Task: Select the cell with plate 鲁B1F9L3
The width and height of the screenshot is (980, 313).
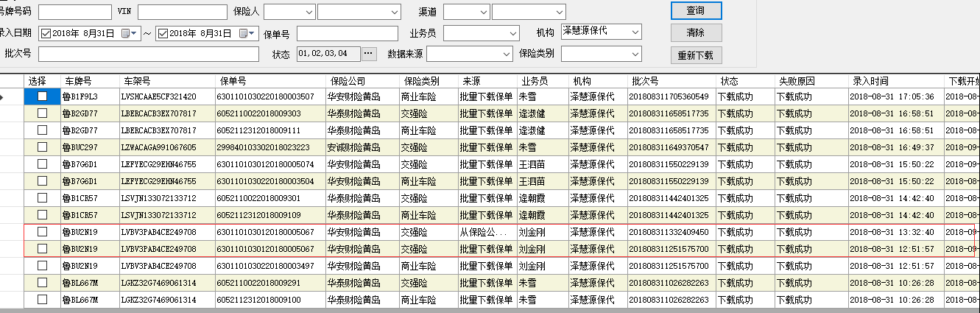Action: 90,96
